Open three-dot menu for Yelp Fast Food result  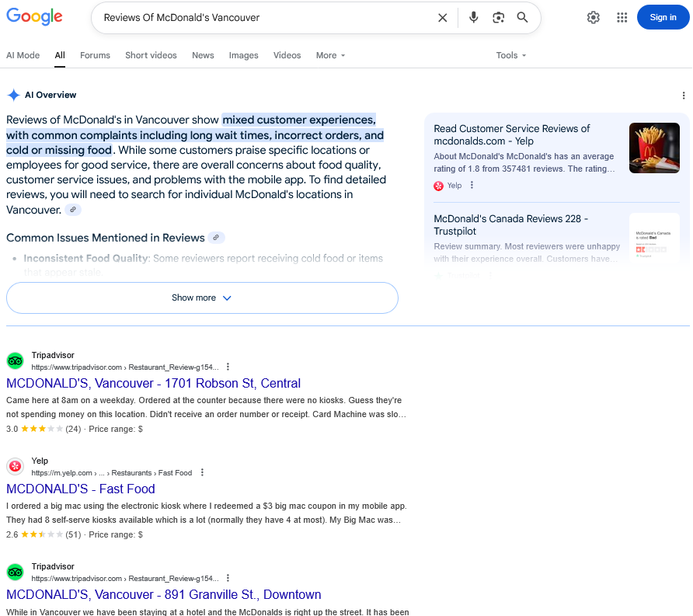click(202, 472)
